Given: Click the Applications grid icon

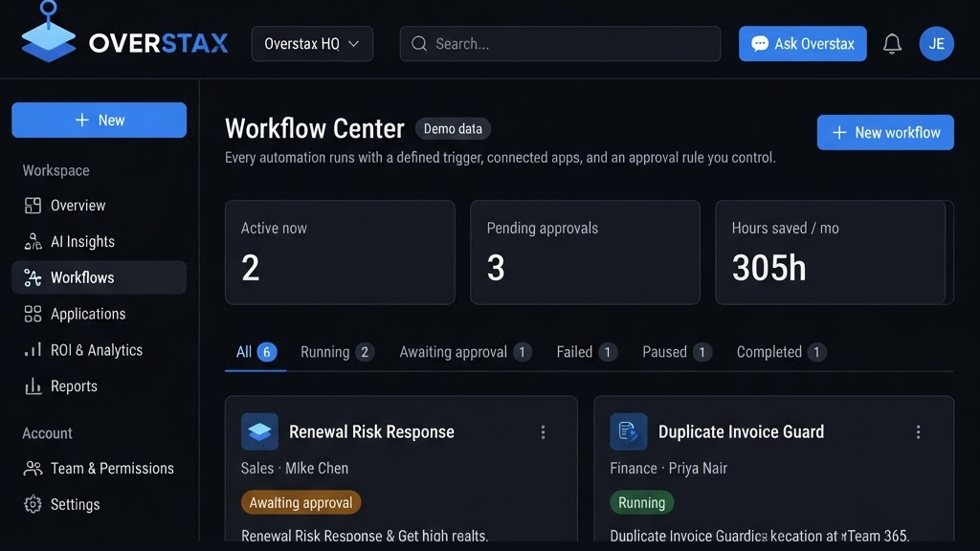Looking at the screenshot, I should 33,314.
